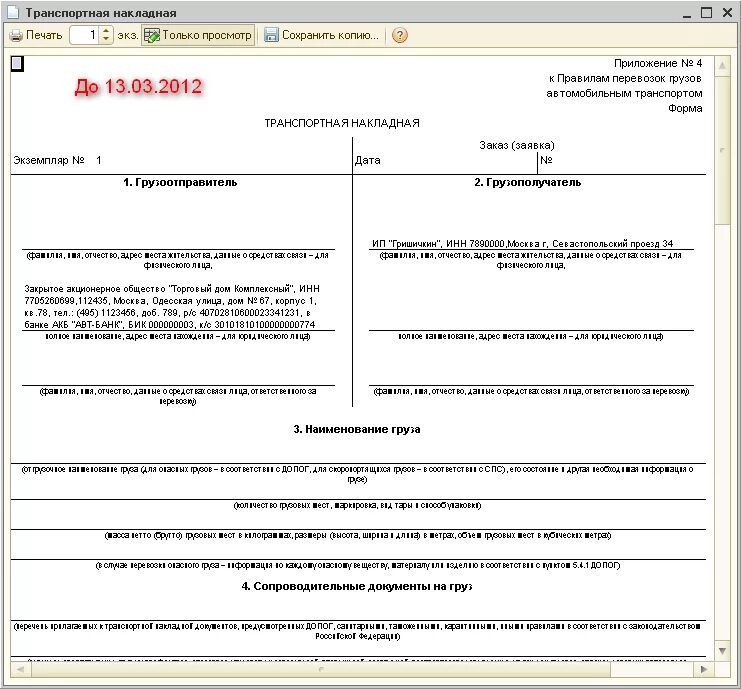Click the ТРАНСПОРТНАЯ НАКЛАДНАЯ document title
The width and height of the screenshot is (741, 689).
342,123
